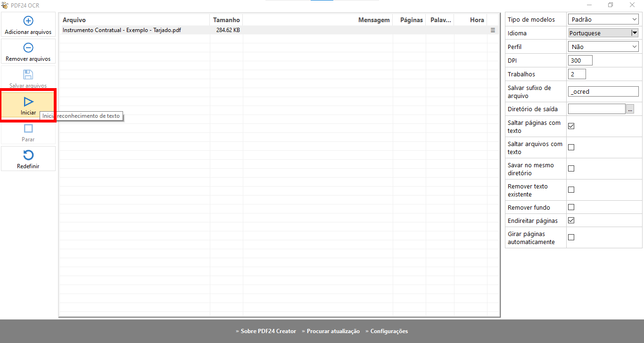Open the Perfil dropdown
644x343 pixels.
[x=603, y=47]
